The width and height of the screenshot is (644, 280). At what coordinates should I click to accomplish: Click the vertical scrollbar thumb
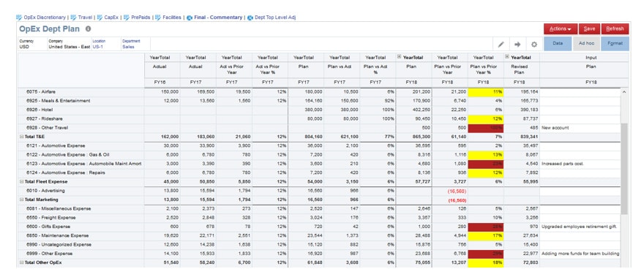[x=624, y=168]
